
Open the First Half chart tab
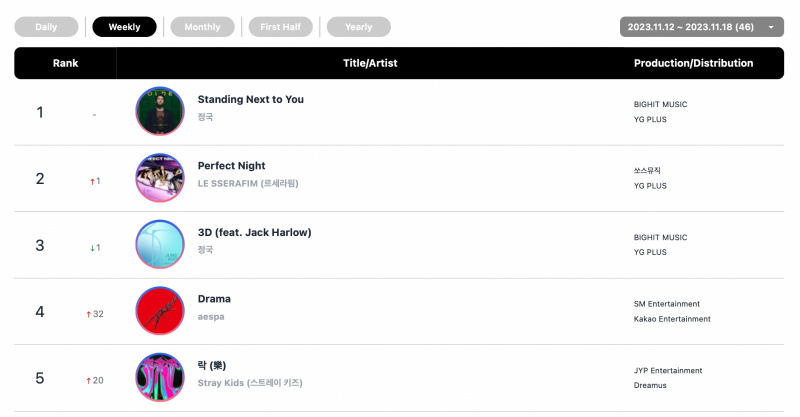click(281, 27)
